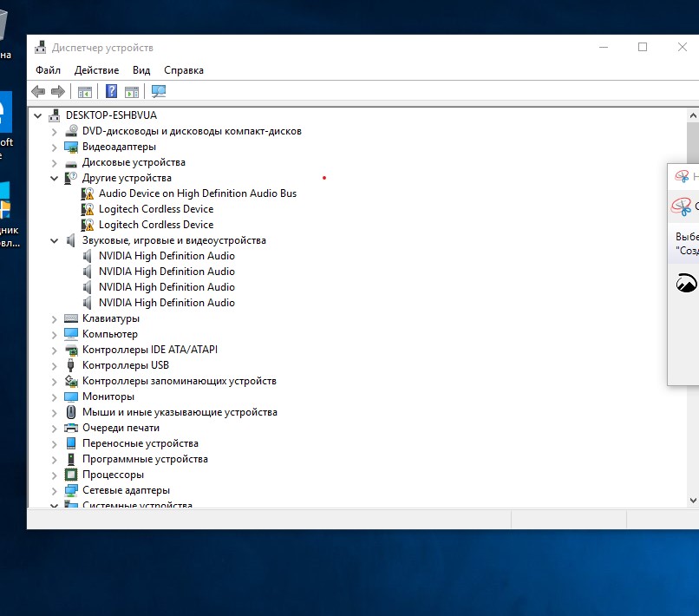
Task: Collapse the Звуковые, игровые и видеоустройства category
Action: 54,241
